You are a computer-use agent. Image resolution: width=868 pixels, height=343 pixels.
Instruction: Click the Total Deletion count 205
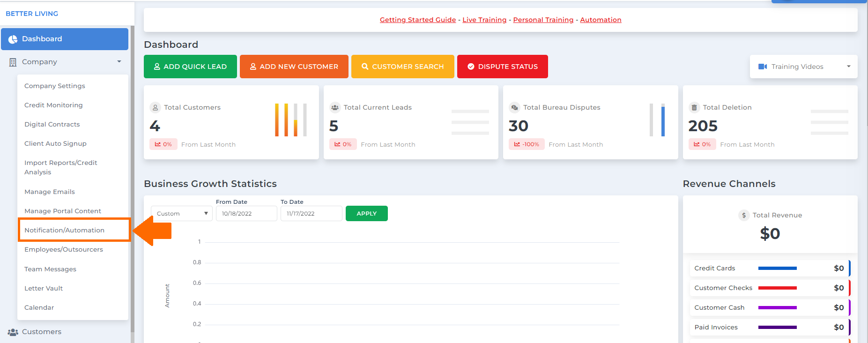tap(703, 126)
